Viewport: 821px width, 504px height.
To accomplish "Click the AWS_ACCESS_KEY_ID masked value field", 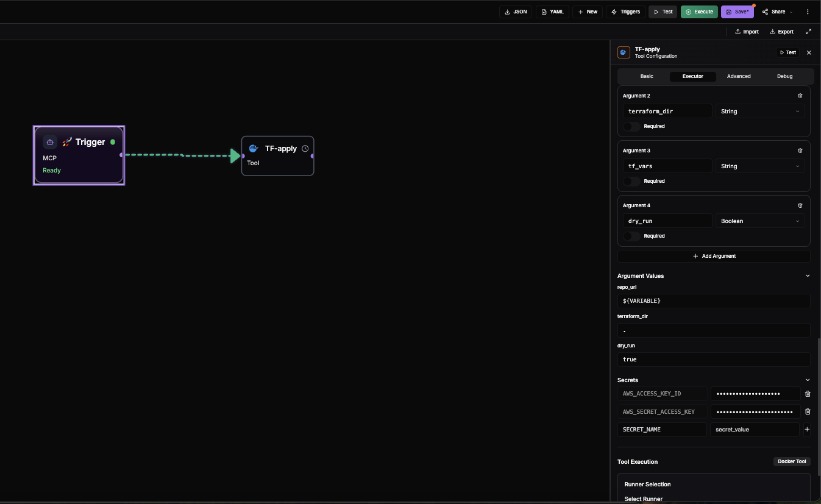I will (x=755, y=394).
